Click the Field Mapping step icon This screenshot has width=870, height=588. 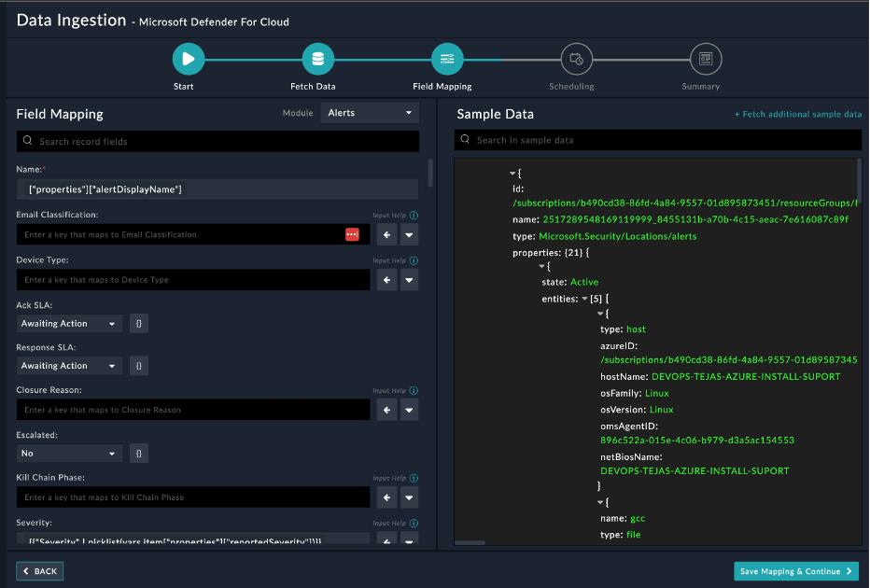446,59
